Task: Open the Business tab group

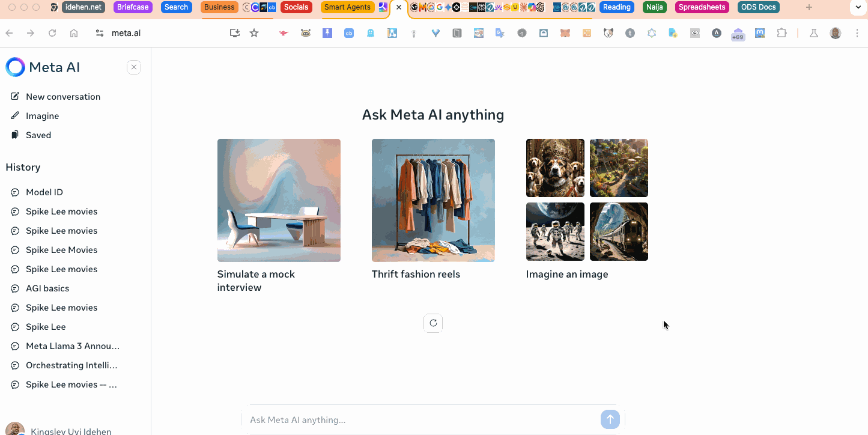Action: pyautogui.click(x=219, y=7)
